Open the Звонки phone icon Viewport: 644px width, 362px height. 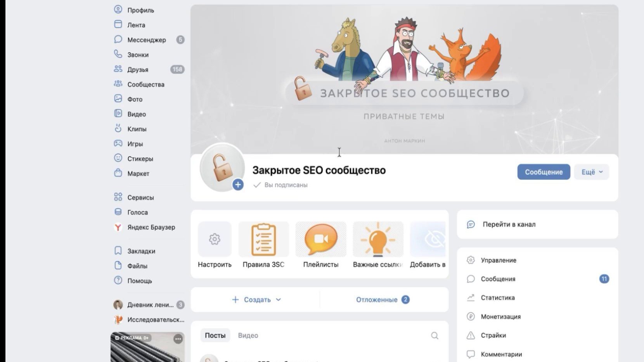[x=118, y=54]
